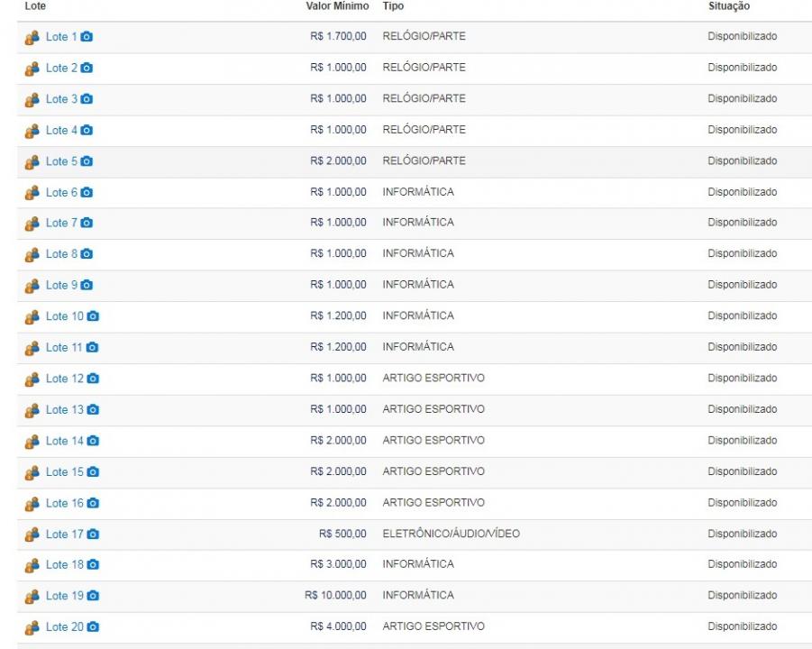Go to the Lote 5 link
The image size is (812, 649).
pos(61,161)
